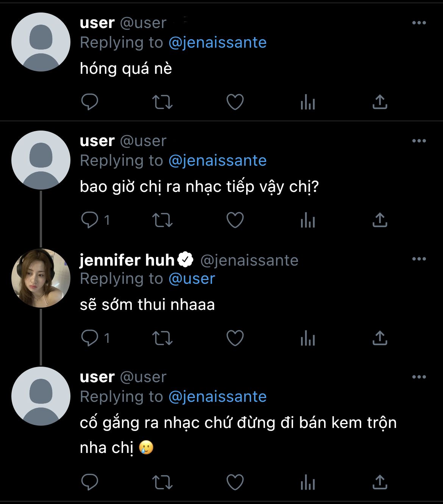Like jennifer huh's "sẽ sớm thui nhaaa" reply
The image size is (443, 504).
point(235,338)
